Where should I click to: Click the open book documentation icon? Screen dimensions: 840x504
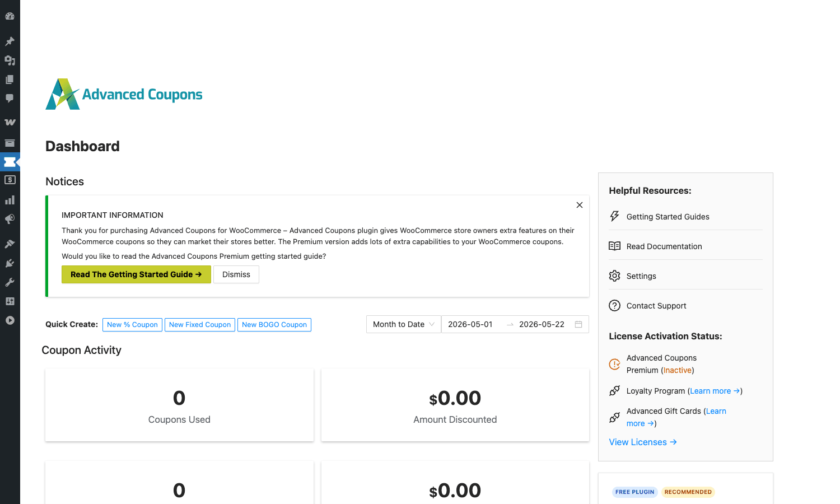tap(614, 246)
